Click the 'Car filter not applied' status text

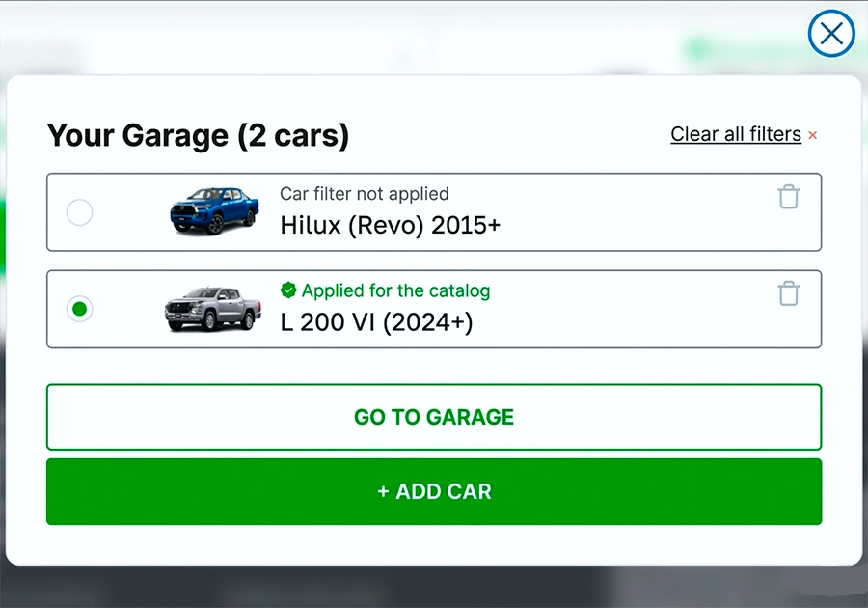point(364,194)
